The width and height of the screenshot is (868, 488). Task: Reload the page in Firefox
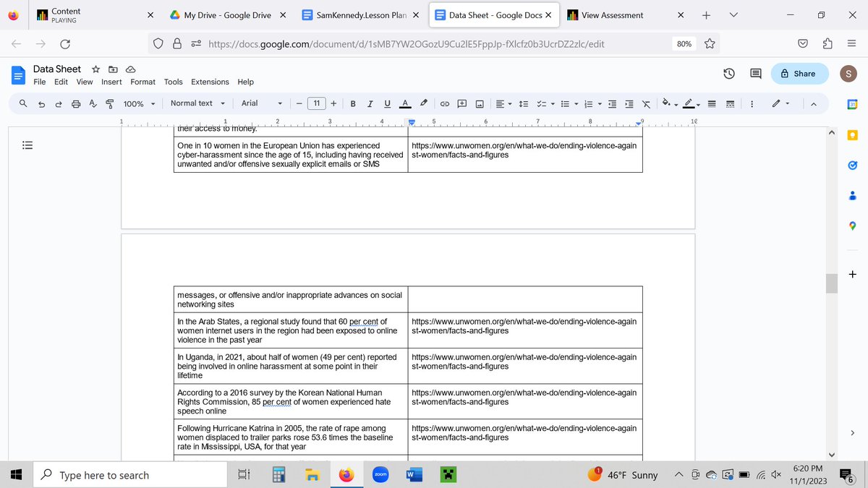click(65, 43)
